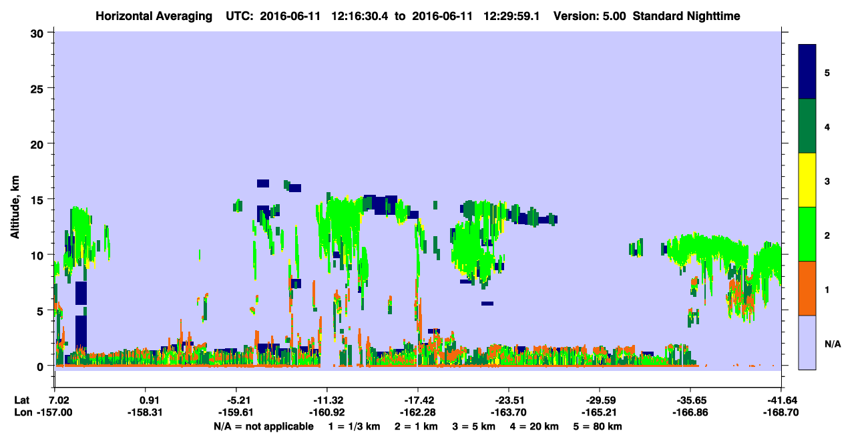Click the '5 = 80 km' footnote
This screenshot has height=445, width=868.
(x=598, y=426)
